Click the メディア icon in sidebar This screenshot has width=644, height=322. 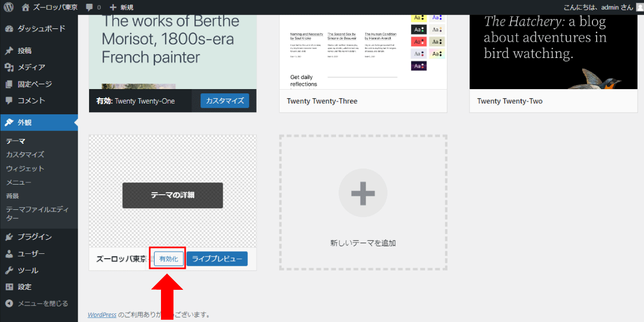(x=9, y=68)
